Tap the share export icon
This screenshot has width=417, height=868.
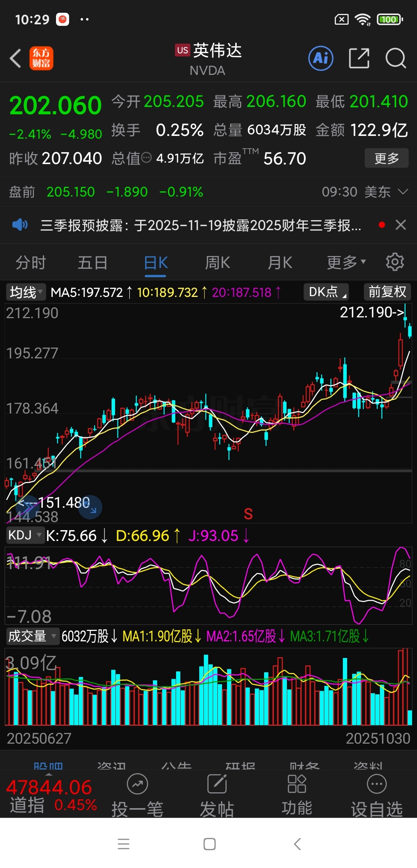click(x=359, y=58)
